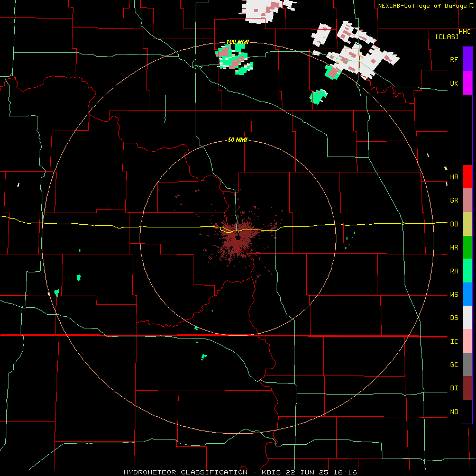Click the "ND" legend label

coord(454,412)
